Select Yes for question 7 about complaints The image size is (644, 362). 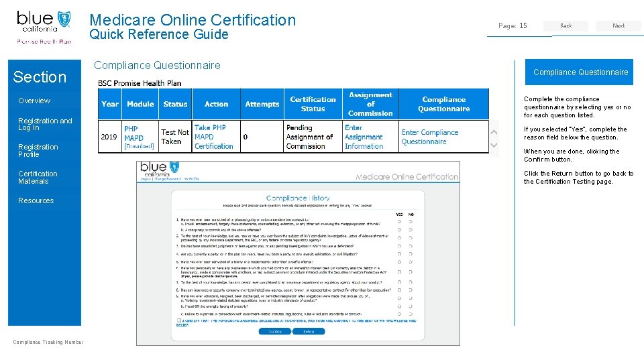pyautogui.click(x=399, y=282)
